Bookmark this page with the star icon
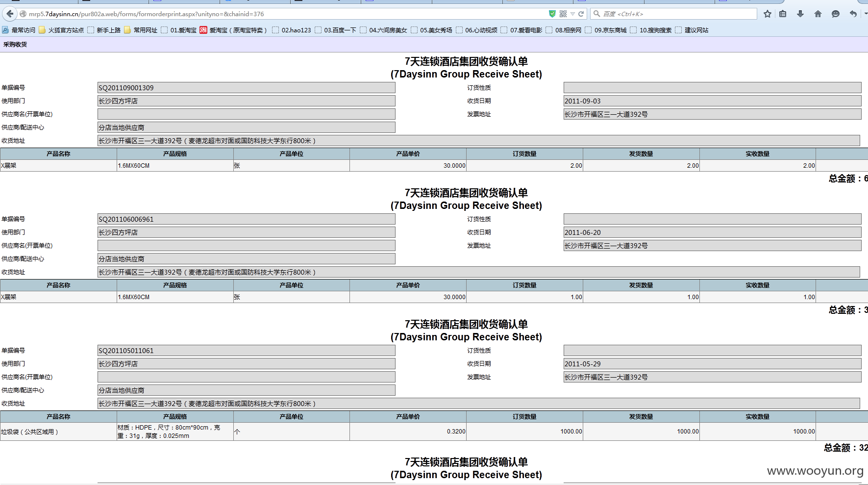 768,14
